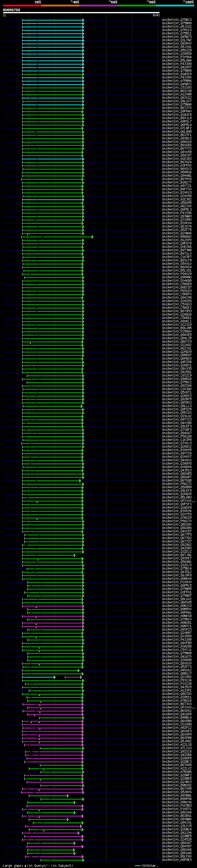
Task: Select hit label UniRef100_B9HPH4
Action: (x=177, y=799)
